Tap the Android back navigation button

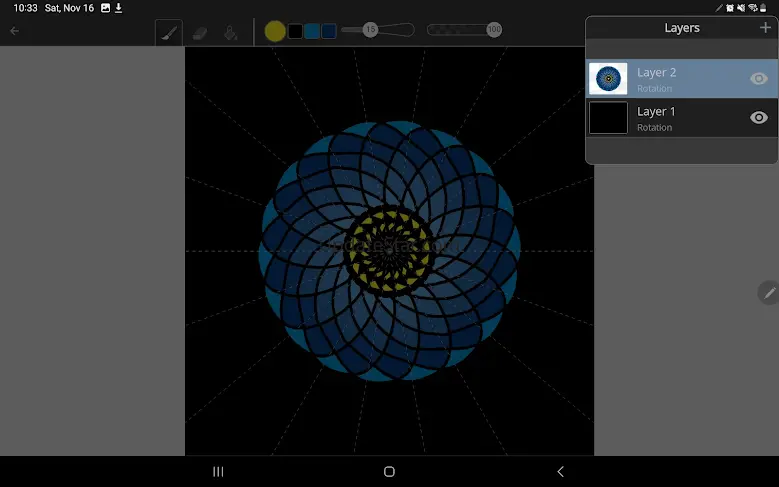(560, 472)
